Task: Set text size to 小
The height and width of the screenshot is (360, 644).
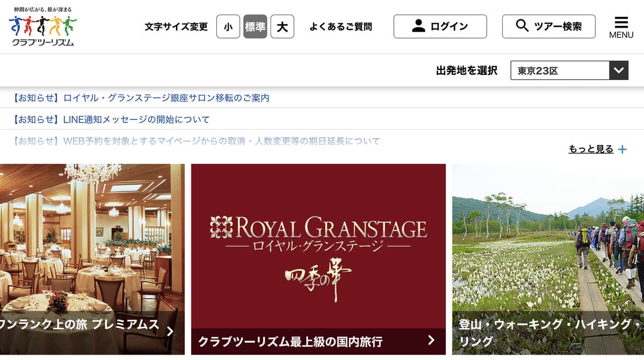Action: click(228, 26)
